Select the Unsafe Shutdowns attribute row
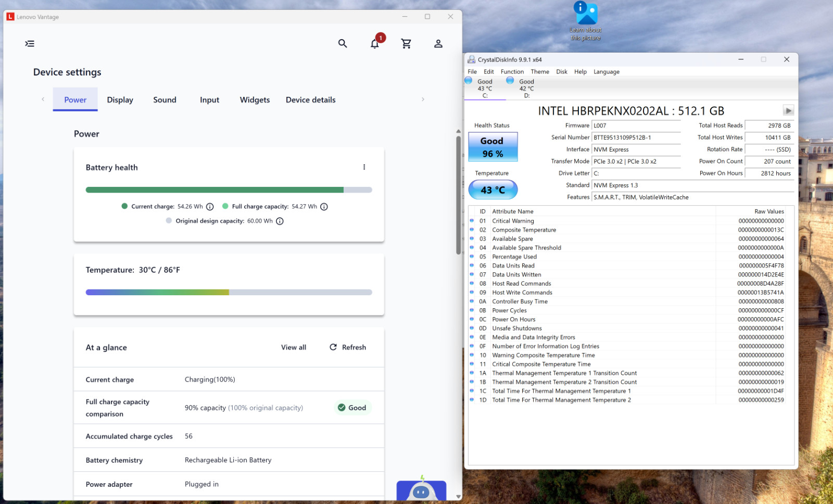 [631, 329]
